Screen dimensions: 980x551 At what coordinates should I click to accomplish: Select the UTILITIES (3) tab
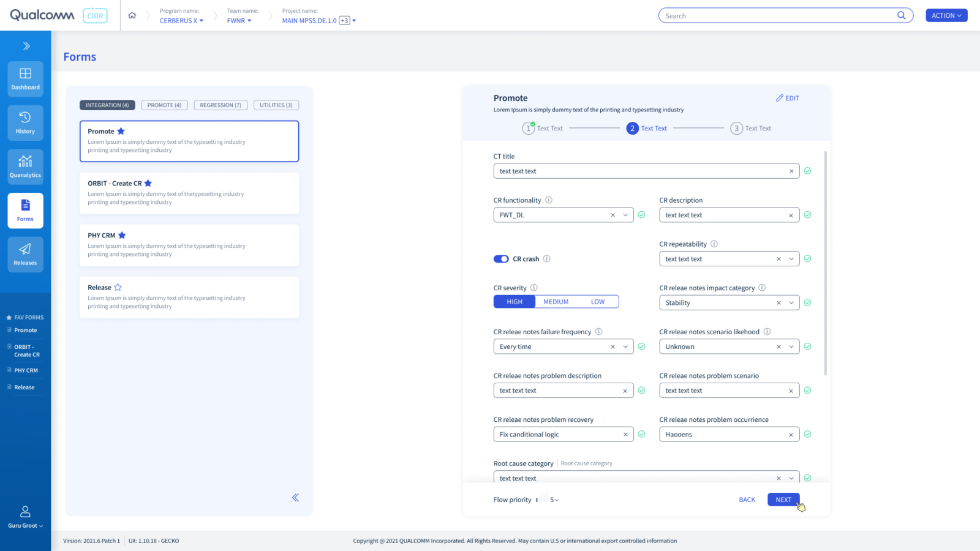pyautogui.click(x=276, y=105)
